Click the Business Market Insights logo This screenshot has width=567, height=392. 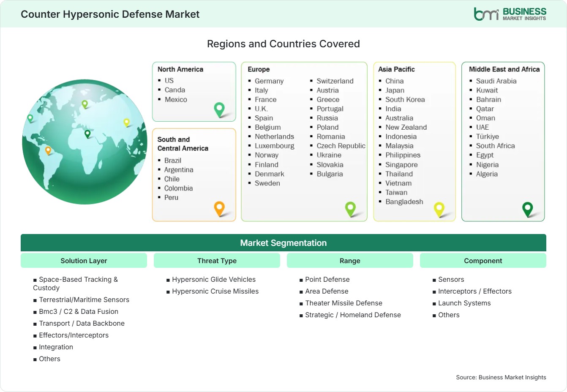(510, 14)
